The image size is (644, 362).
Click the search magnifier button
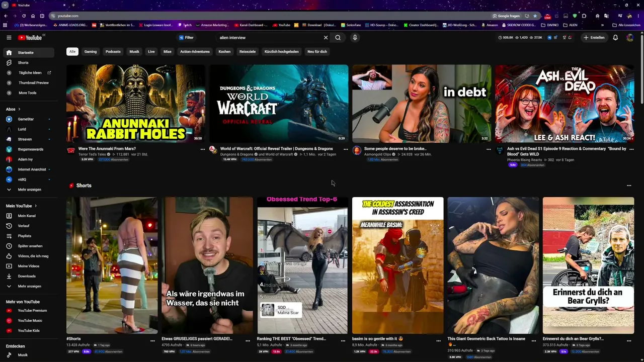[x=338, y=38]
